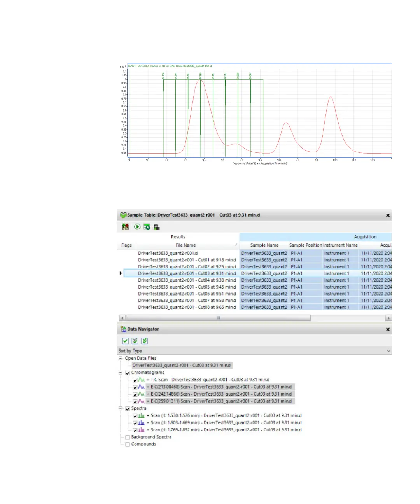Click EIC(213.08468) chromatogram waveform icon
Viewport: 420px width, 504px height.
tap(142, 387)
